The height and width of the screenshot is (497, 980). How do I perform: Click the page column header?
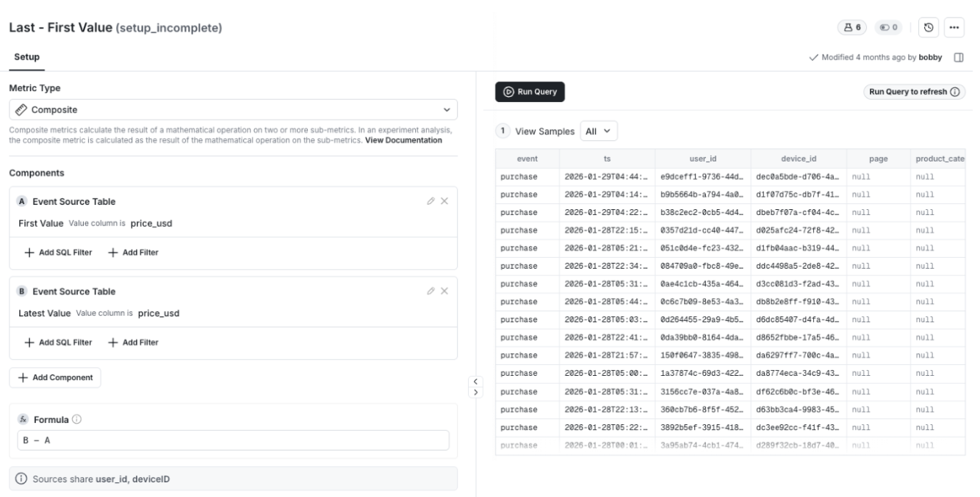pyautogui.click(x=879, y=159)
